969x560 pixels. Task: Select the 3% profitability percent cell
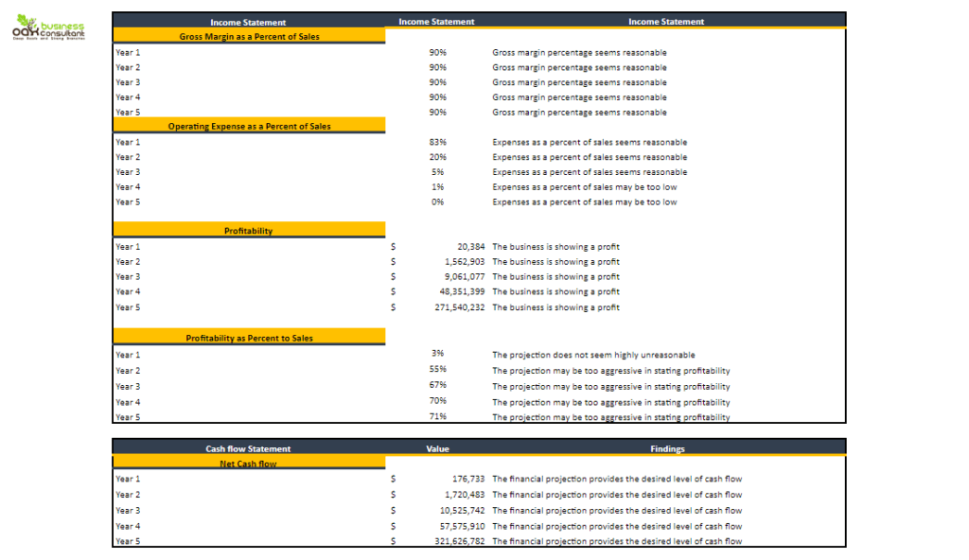(437, 353)
